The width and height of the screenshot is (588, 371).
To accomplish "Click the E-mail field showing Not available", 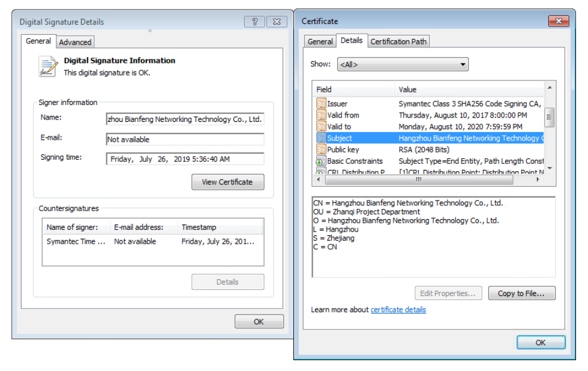I will click(185, 139).
